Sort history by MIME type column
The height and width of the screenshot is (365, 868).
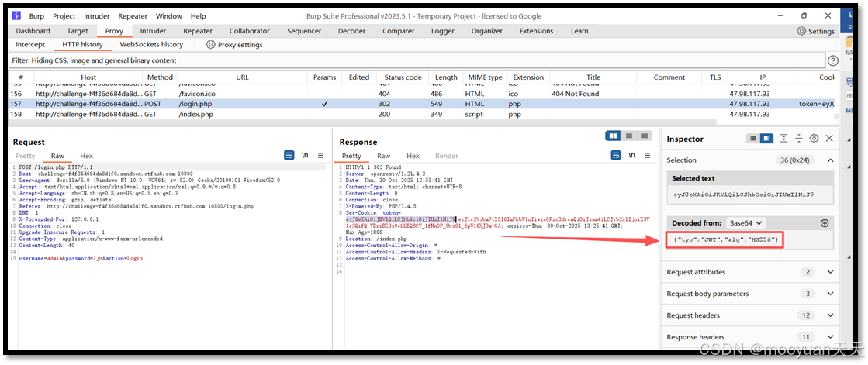[x=486, y=77]
